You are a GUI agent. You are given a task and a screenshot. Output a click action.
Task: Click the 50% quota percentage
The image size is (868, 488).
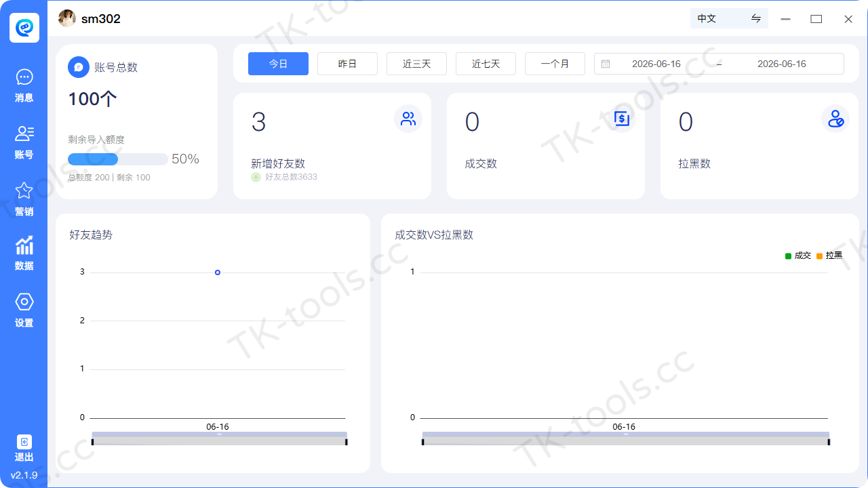pyautogui.click(x=185, y=159)
